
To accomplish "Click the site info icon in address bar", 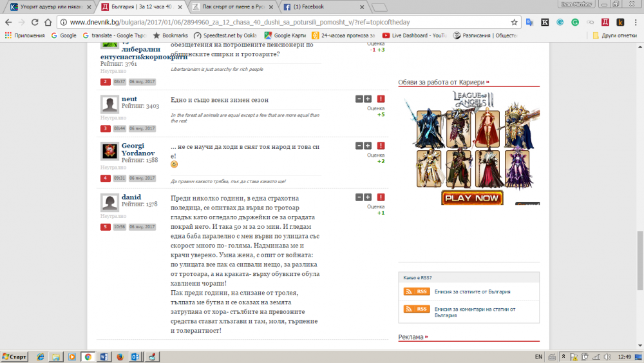I will coord(63,22).
